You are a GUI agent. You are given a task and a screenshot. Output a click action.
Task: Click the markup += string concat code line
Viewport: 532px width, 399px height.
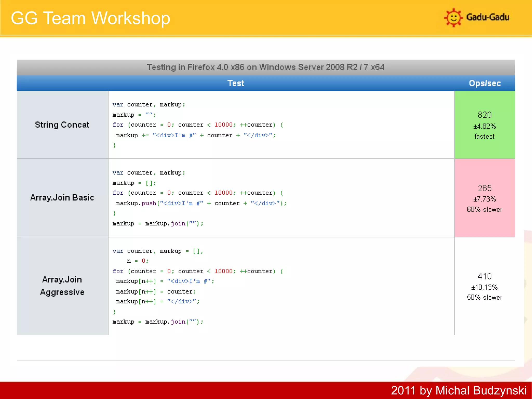[196, 135]
